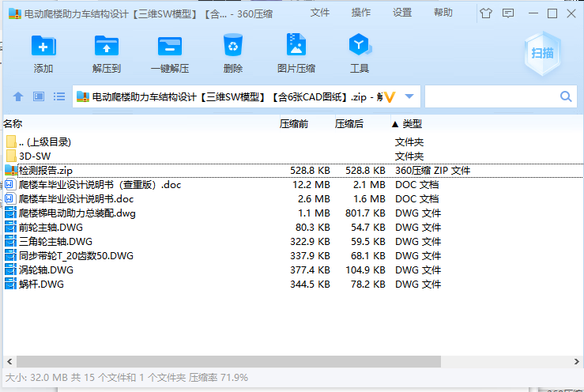Open the 操作 menu
Image resolution: width=584 pixels, height=392 pixels.
point(361,13)
